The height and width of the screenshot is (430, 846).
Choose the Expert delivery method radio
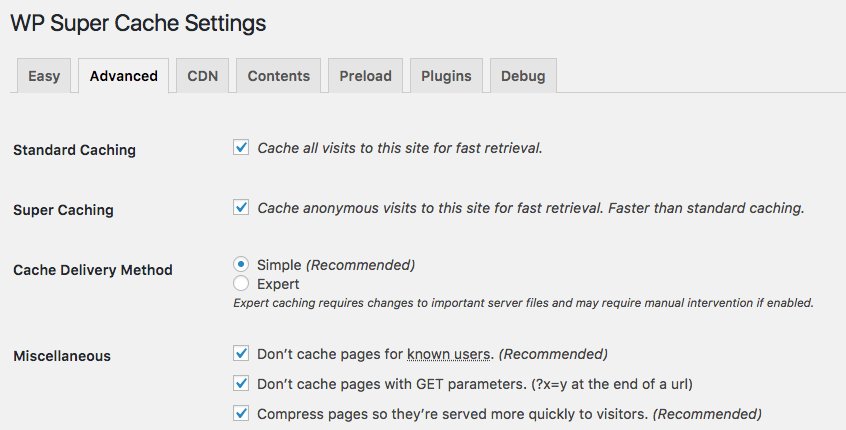pos(241,284)
